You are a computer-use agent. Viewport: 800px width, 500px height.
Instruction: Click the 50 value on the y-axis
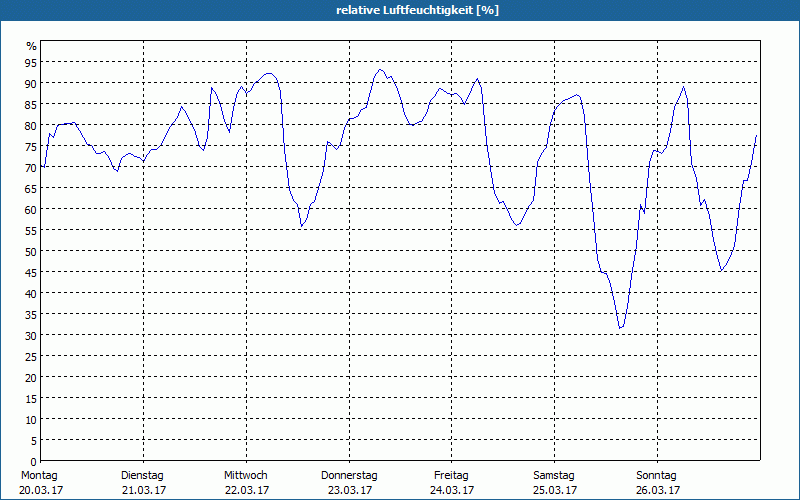(31, 251)
